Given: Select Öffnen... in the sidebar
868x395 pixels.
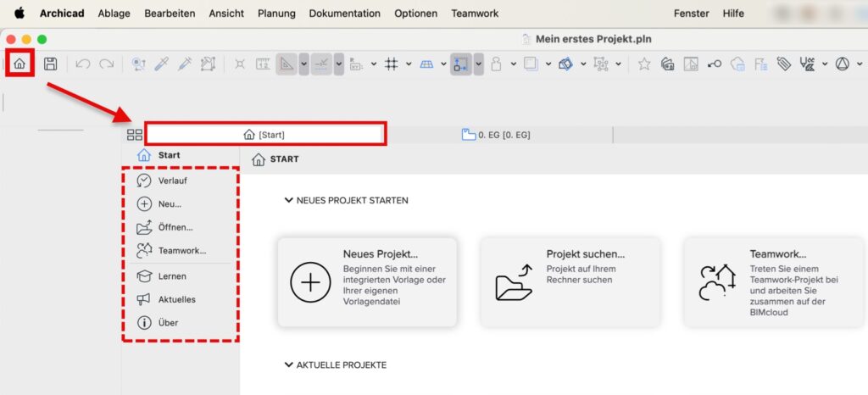Looking at the screenshot, I should click(x=165, y=227).
